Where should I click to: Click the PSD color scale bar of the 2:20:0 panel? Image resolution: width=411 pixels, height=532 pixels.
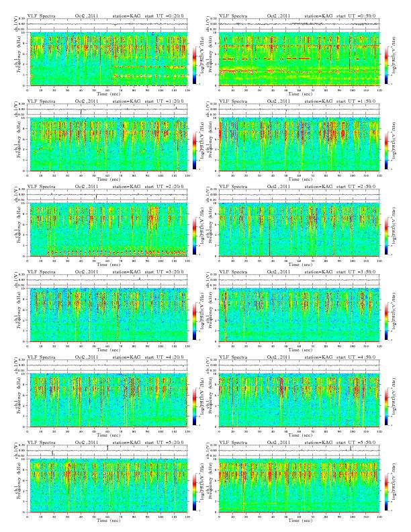(x=194, y=236)
